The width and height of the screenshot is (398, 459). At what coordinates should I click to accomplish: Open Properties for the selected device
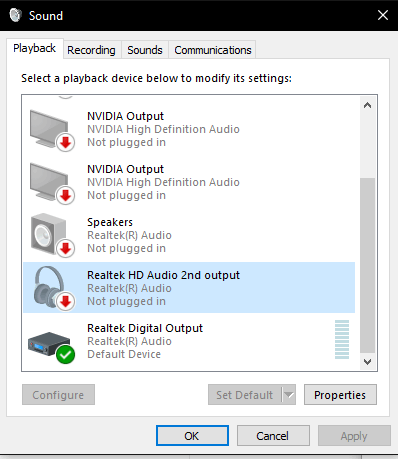pos(340,395)
